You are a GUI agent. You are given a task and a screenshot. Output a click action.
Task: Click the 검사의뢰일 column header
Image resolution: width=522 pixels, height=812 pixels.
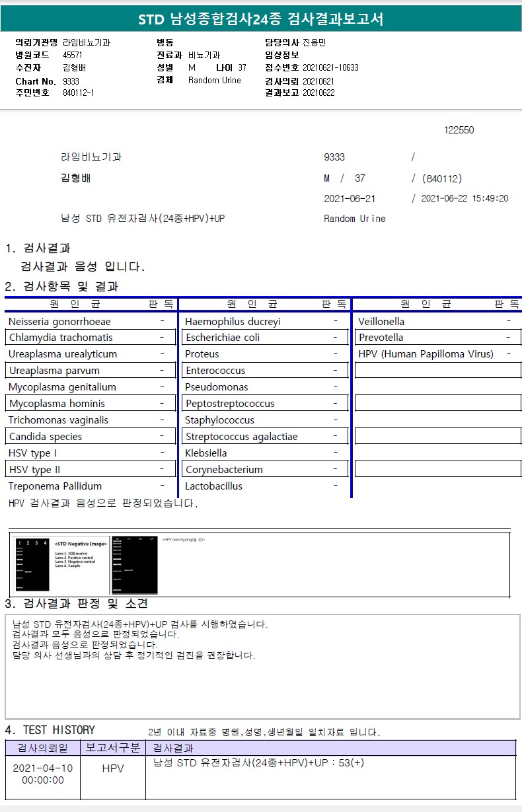click(x=43, y=748)
